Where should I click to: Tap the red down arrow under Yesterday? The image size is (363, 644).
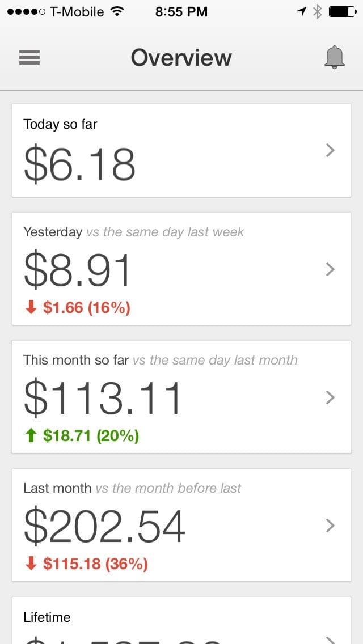pos(31,308)
